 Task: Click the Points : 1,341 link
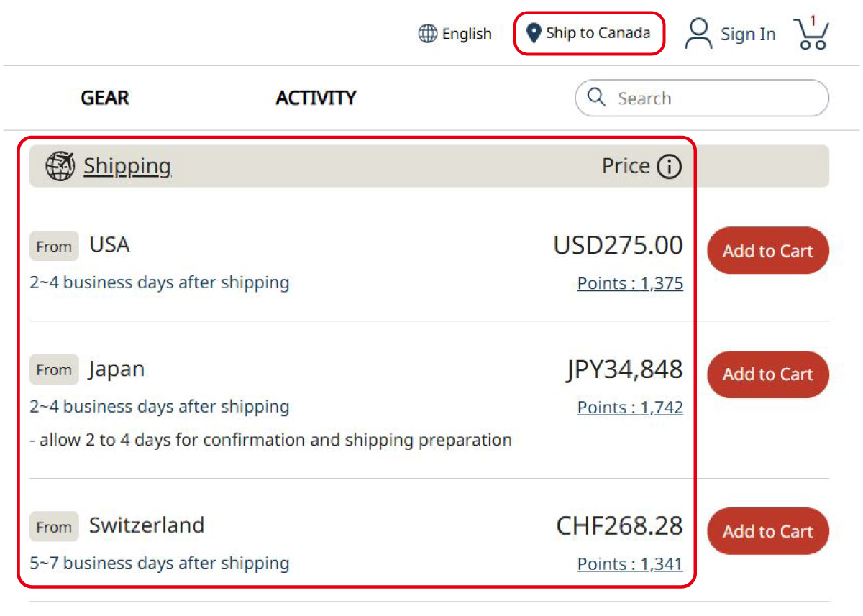tap(630, 564)
